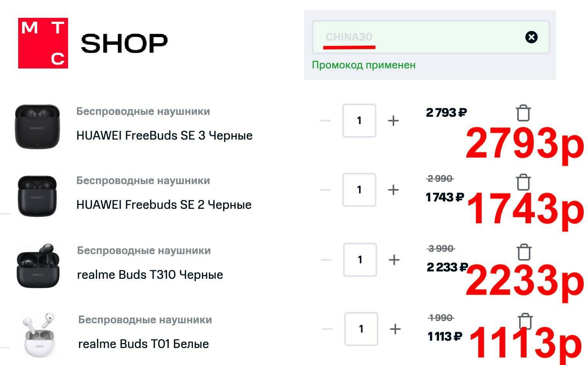
Task: Clear the CHINA30 promo code
Action: point(531,37)
